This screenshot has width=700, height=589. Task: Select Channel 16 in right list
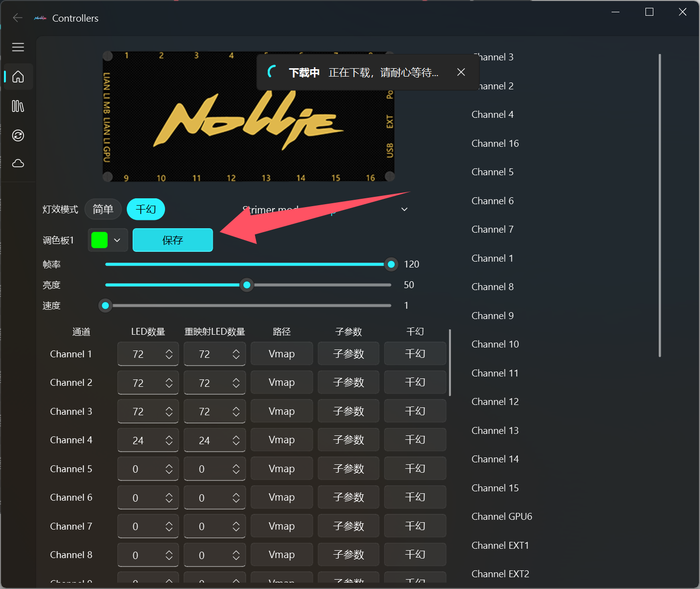(495, 143)
